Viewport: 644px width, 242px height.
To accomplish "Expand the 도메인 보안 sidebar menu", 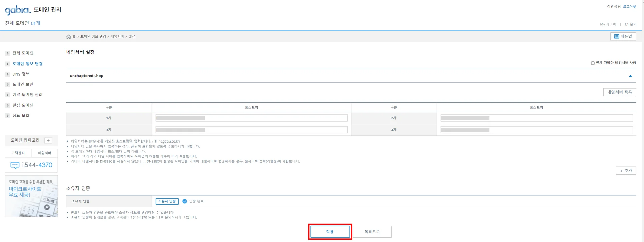I will coord(23,84).
